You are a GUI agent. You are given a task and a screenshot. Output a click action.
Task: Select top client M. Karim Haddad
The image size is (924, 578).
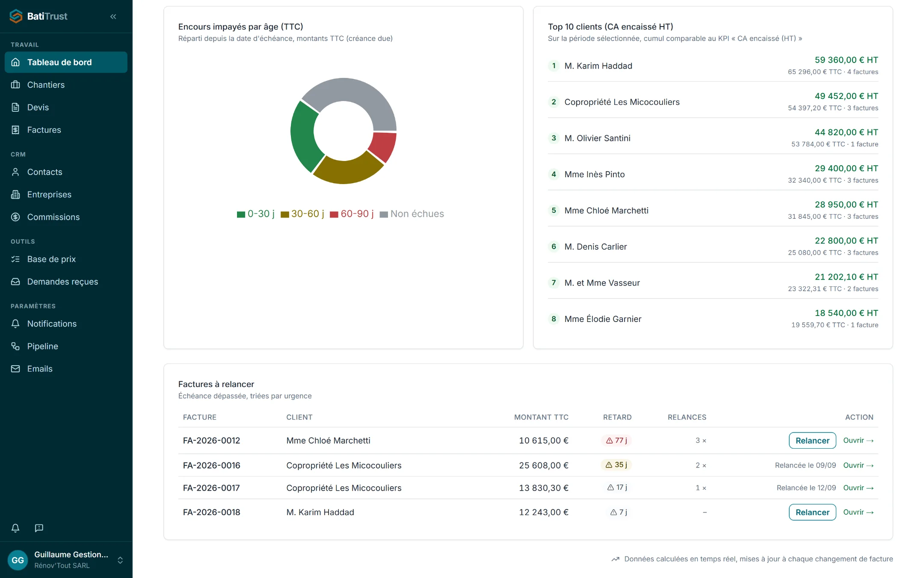598,66
